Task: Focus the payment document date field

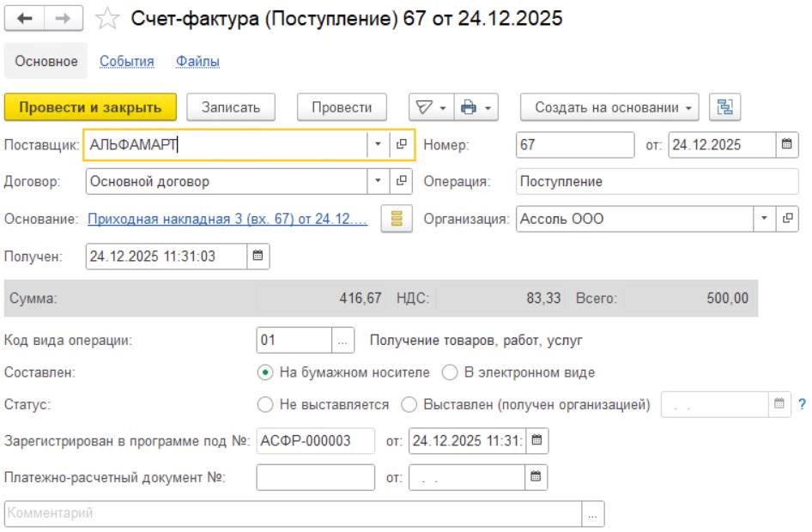Action: 467,477
